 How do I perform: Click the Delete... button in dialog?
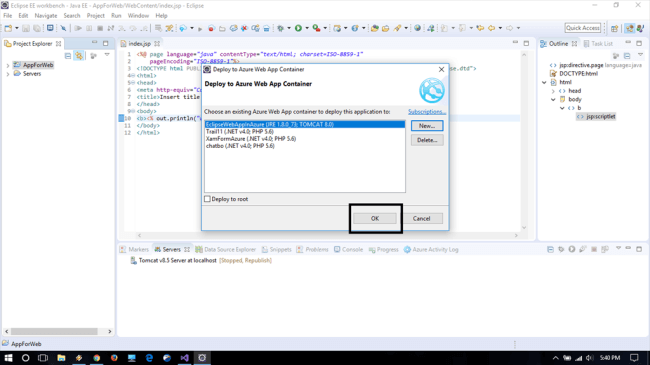click(x=427, y=140)
